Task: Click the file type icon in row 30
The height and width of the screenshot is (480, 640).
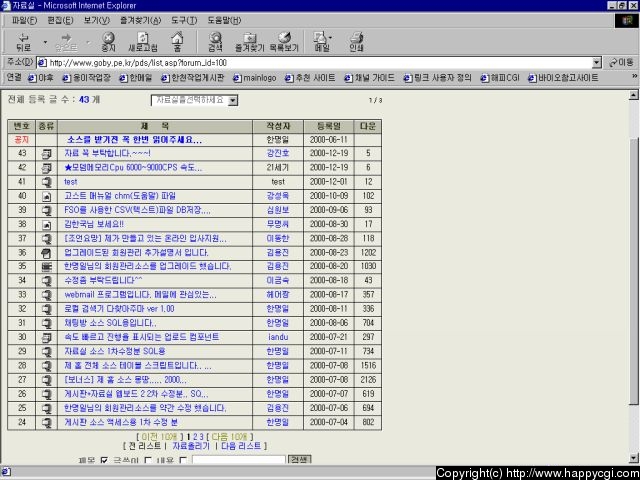Action: coord(47,338)
